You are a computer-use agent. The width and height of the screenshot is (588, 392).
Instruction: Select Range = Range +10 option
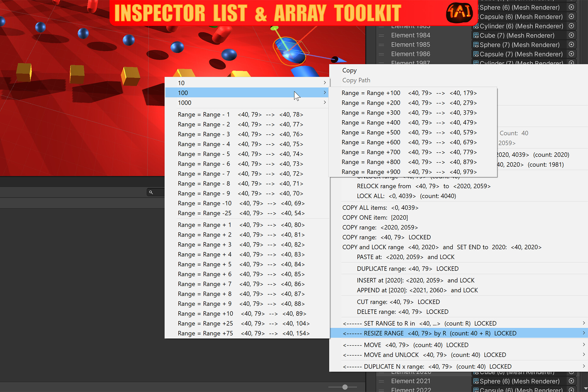247,313
